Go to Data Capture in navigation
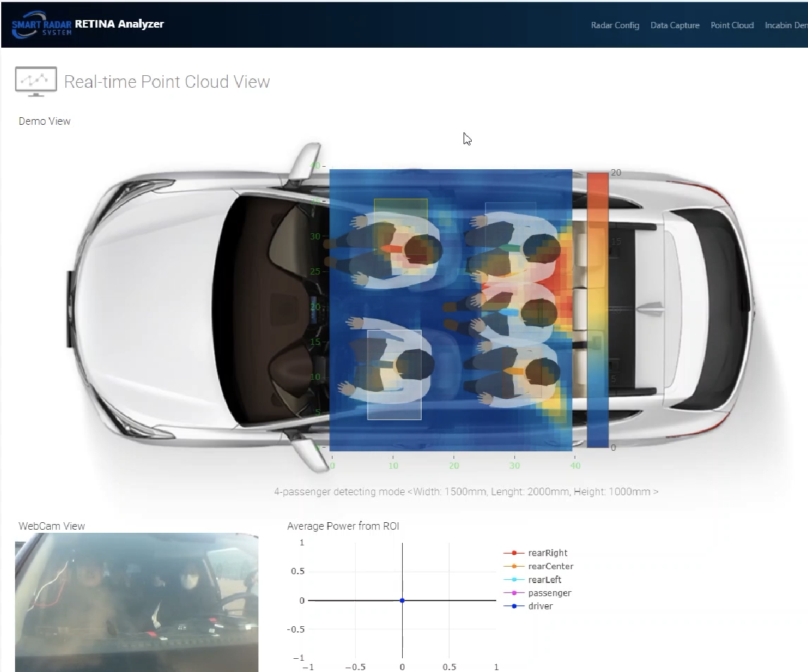 tap(674, 25)
